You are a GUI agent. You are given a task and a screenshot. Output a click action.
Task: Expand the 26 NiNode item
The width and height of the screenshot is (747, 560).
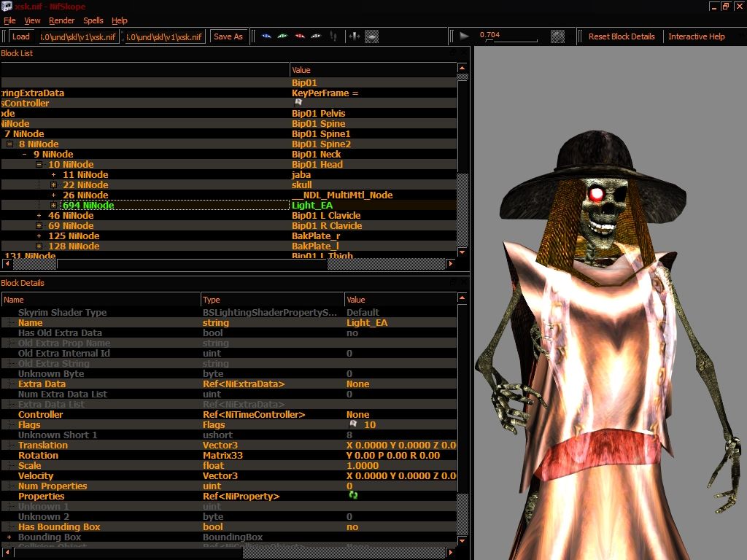click(54, 195)
